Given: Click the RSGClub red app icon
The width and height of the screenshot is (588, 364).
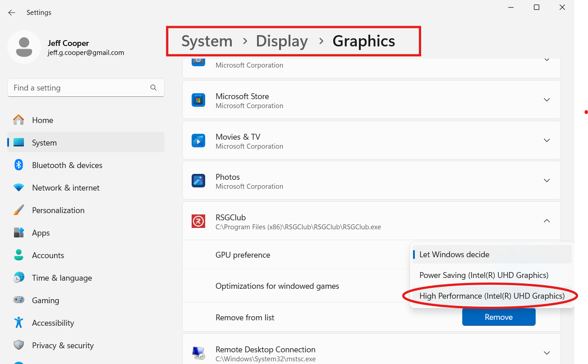Looking at the screenshot, I should click(198, 221).
